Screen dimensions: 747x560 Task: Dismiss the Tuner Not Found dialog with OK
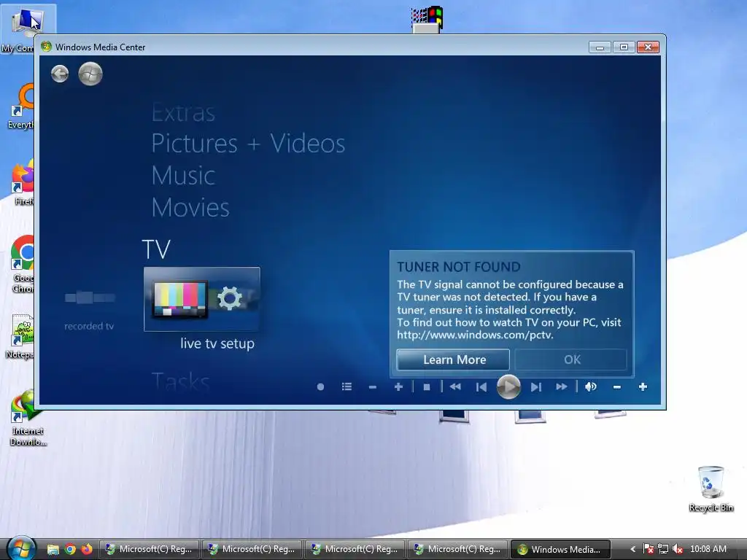[x=570, y=359]
